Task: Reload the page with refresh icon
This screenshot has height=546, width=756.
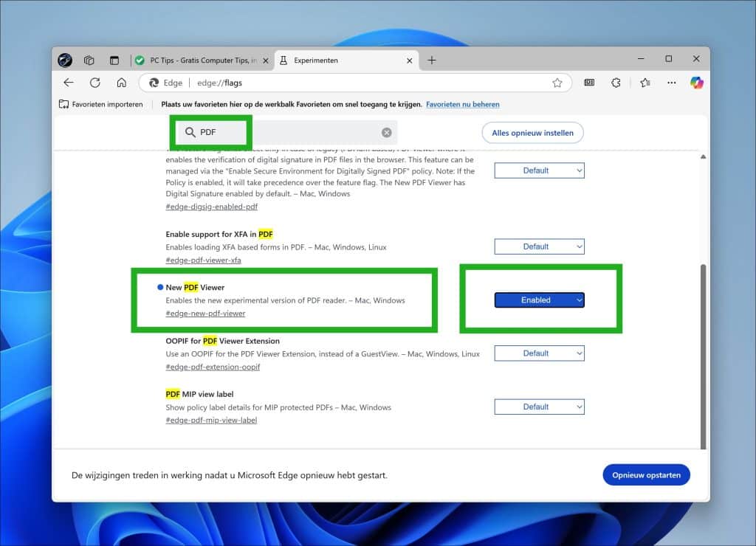Action: click(x=95, y=83)
